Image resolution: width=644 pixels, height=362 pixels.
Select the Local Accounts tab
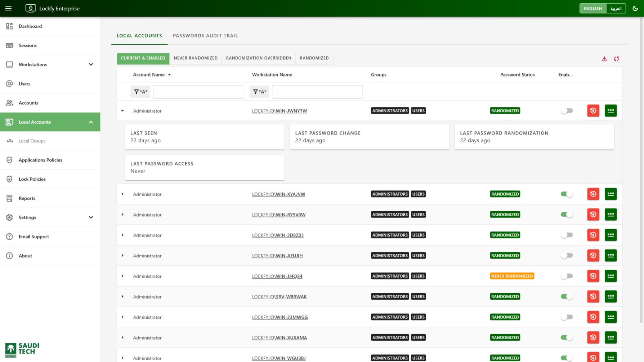pos(139,36)
